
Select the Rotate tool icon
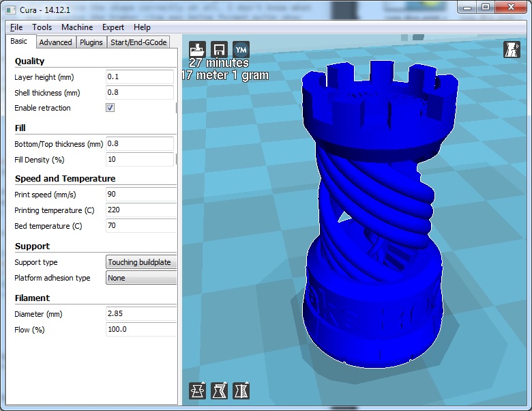pos(197,391)
